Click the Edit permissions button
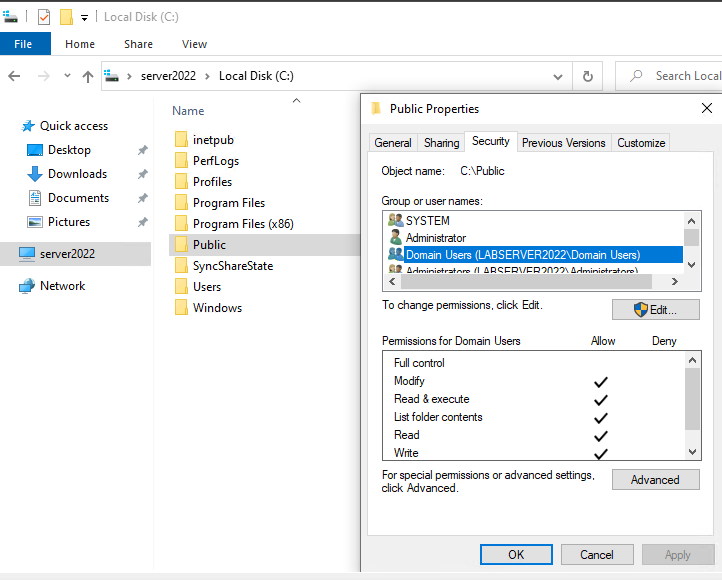722x580 pixels. (x=655, y=310)
